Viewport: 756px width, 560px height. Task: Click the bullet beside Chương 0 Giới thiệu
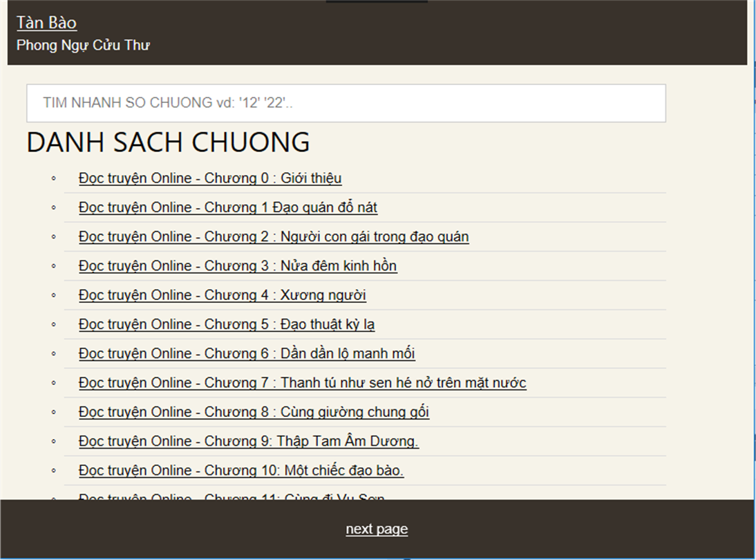(x=54, y=178)
